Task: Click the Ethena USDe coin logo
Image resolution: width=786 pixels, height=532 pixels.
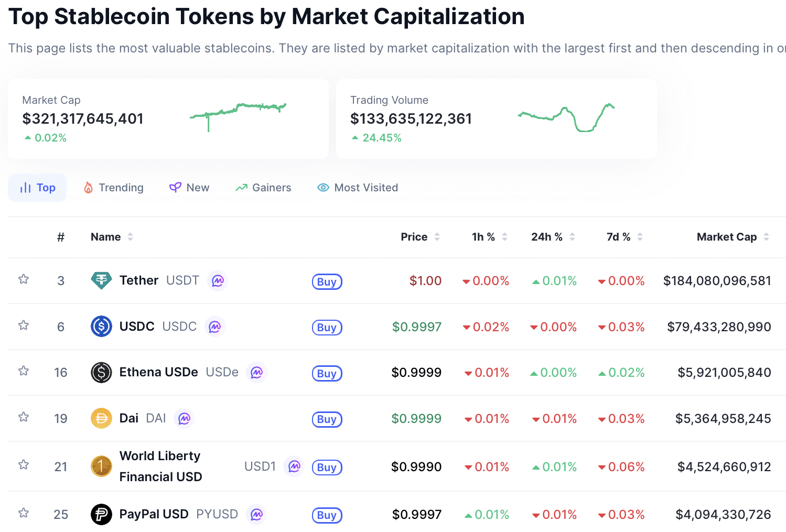Action: 101,372
